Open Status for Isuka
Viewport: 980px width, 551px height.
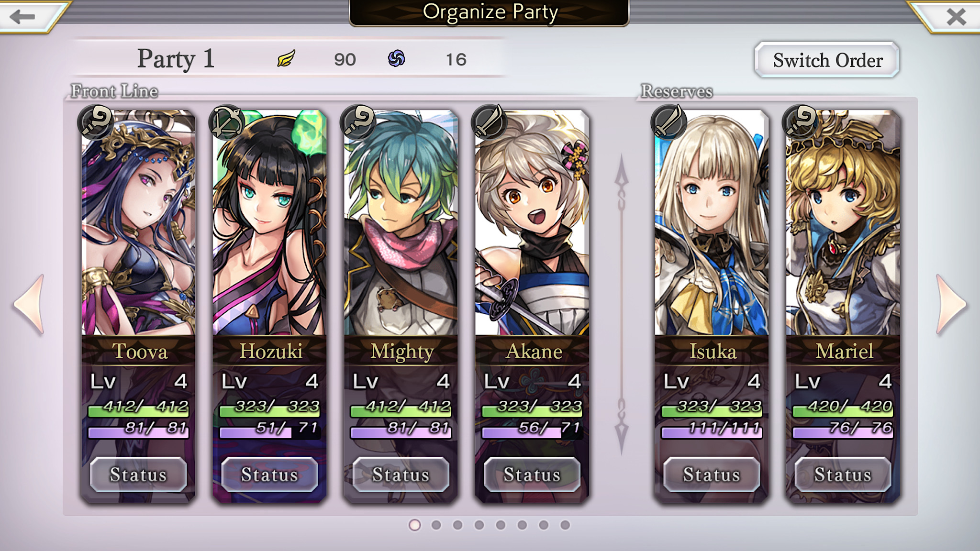pos(712,474)
